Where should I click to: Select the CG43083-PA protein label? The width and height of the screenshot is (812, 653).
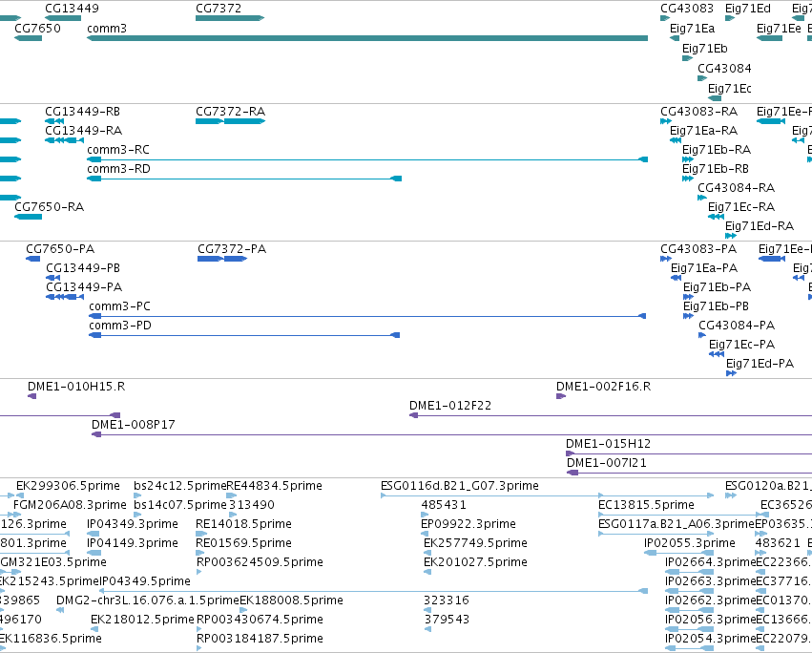698,249
